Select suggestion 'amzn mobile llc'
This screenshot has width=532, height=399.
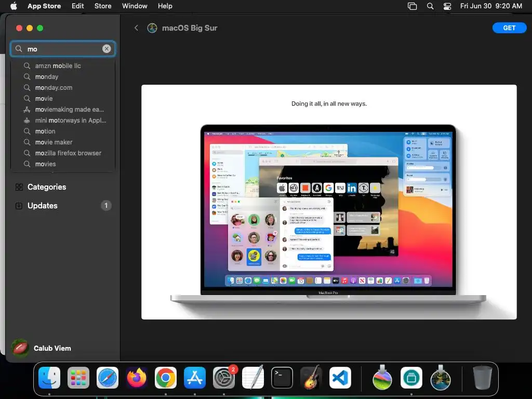[x=63, y=66]
